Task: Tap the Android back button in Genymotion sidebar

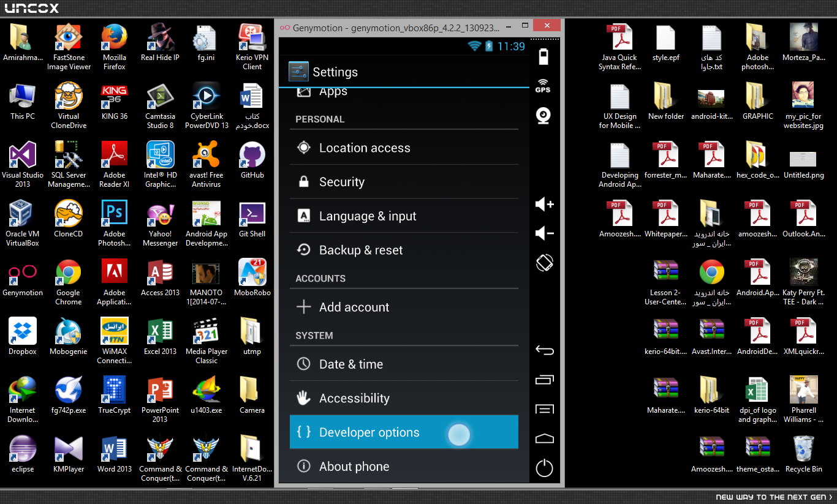Action: [544, 350]
